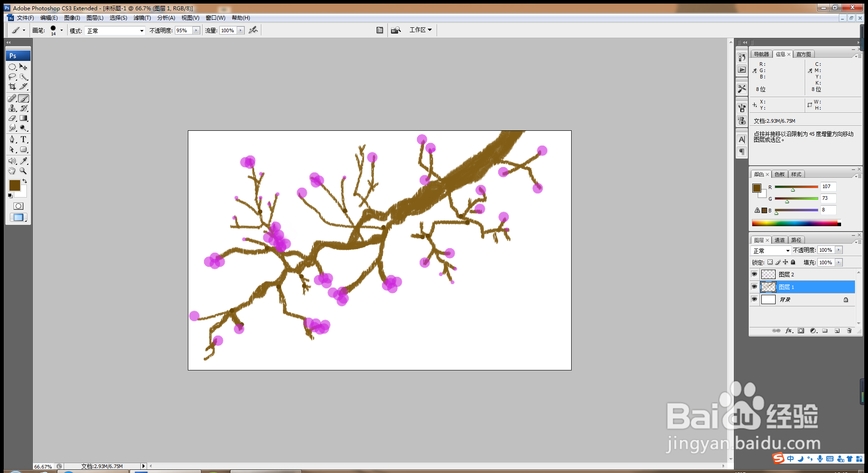Open the layer blend mode dropdown
Screen dimensions: 868x473
(x=771, y=250)
